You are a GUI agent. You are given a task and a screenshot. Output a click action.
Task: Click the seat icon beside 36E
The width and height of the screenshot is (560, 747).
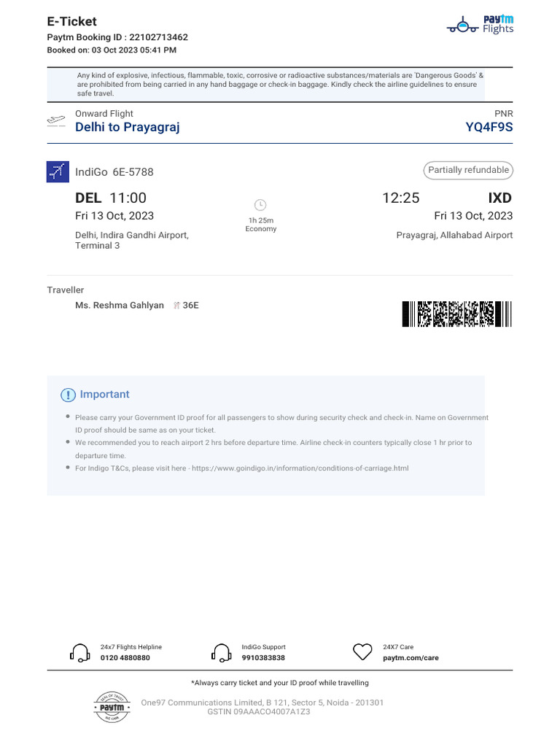[x=176, y=306]
